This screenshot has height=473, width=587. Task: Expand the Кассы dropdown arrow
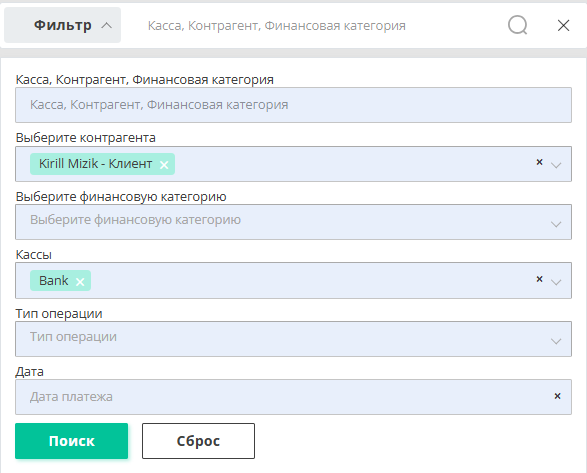click(x=556, y=282)
